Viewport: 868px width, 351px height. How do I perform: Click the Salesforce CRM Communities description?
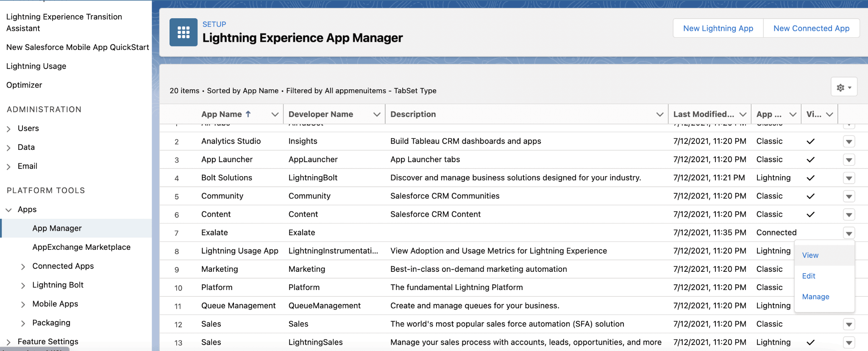coord(445,196)
